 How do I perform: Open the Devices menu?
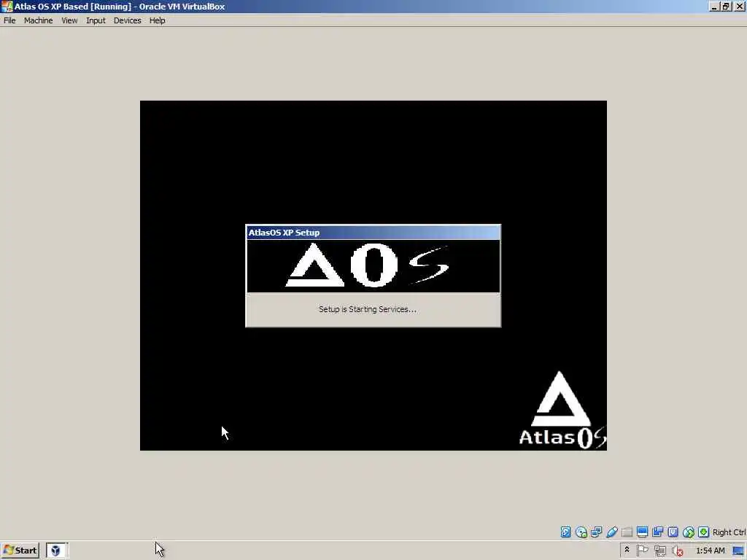tap(127, 20)
